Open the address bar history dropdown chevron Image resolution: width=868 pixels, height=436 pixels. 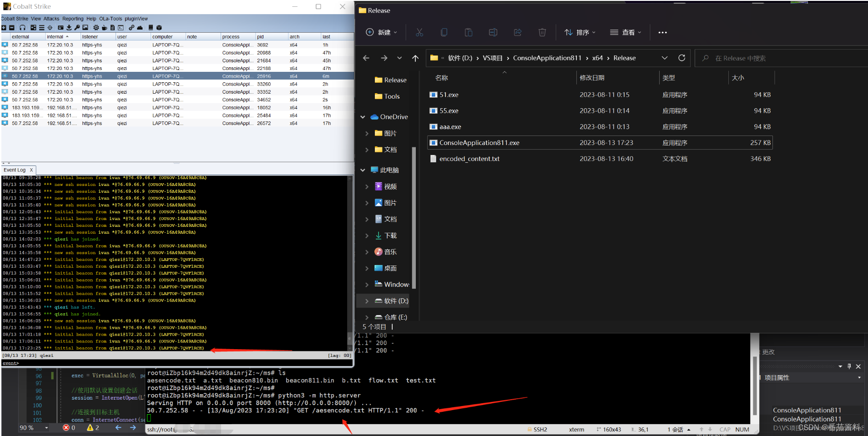[x=665, y=58]
